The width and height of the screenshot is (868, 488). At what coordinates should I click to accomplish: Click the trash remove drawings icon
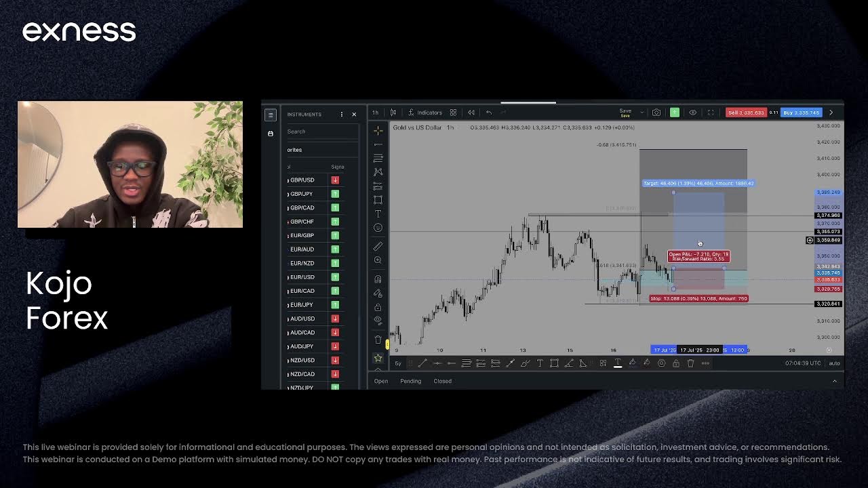(378, 340)
